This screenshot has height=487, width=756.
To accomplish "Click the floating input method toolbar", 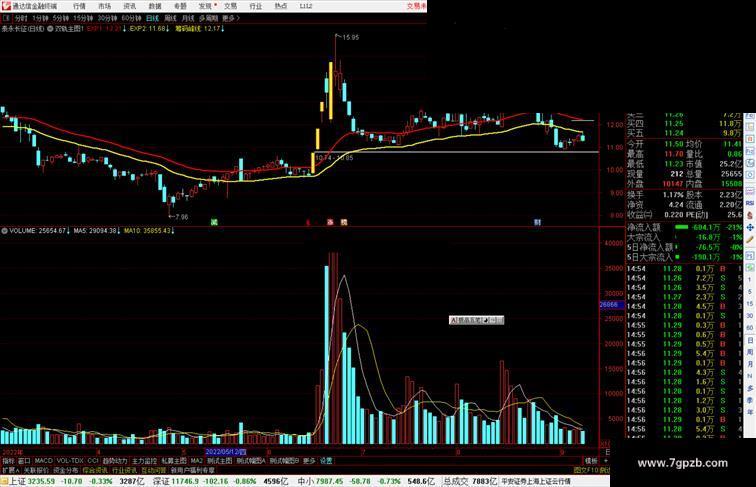I will 476,320.
